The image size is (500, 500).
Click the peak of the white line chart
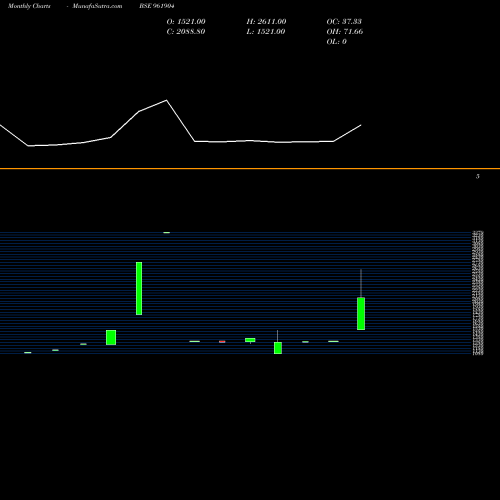(x=167, y=100)
